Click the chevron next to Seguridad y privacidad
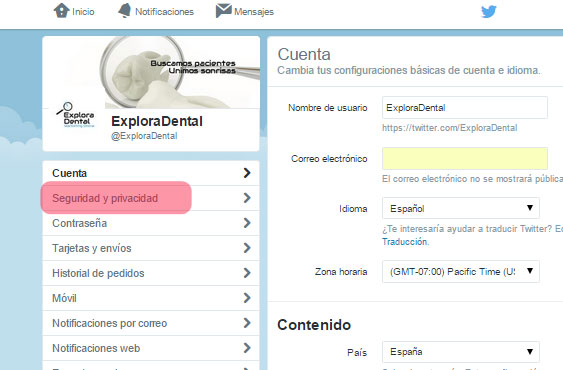This screenshot has height=370, width=563. 247,198
